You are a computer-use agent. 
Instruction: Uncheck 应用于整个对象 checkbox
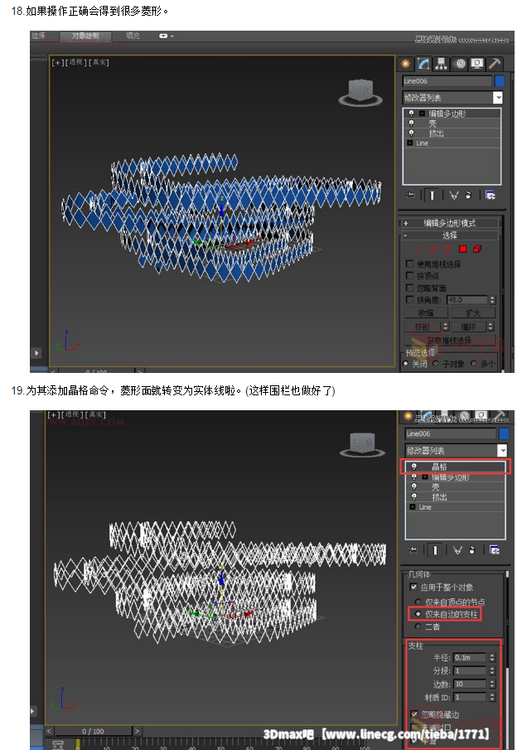pos(414,587)
